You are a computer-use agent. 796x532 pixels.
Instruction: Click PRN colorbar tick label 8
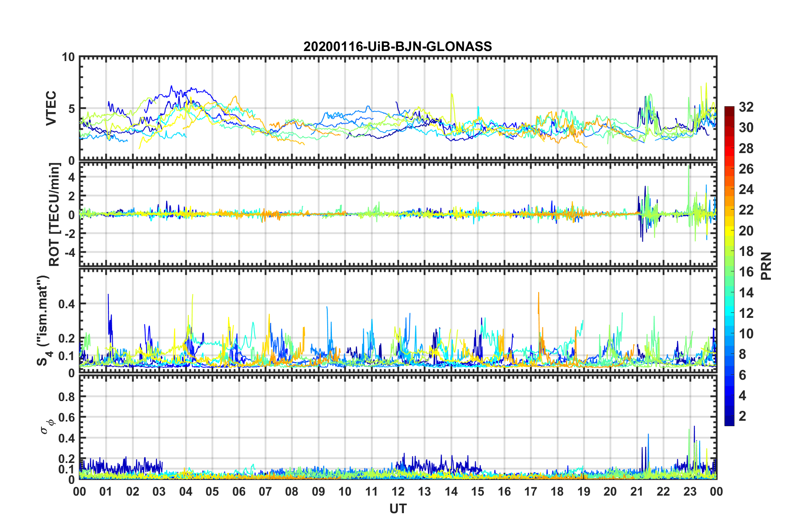pos(742,354)
